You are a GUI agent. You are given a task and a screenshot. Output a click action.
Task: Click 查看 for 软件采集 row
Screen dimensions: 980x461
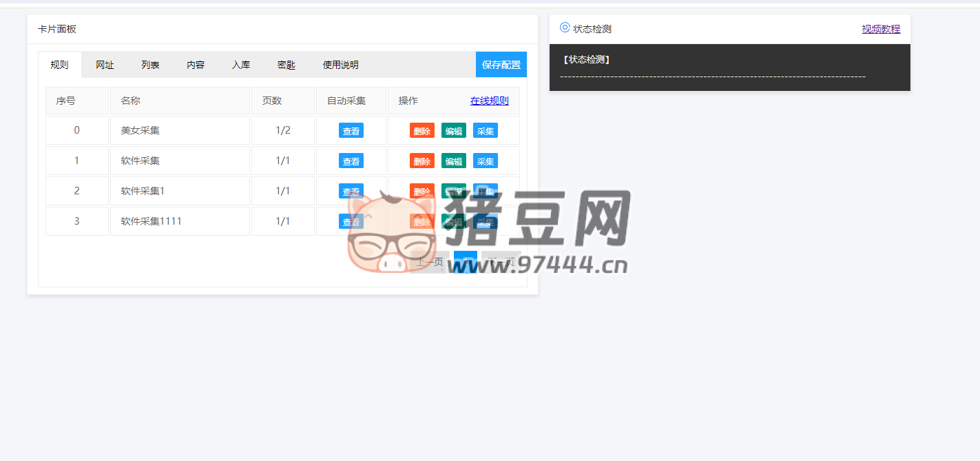click(x=351, y=161)
